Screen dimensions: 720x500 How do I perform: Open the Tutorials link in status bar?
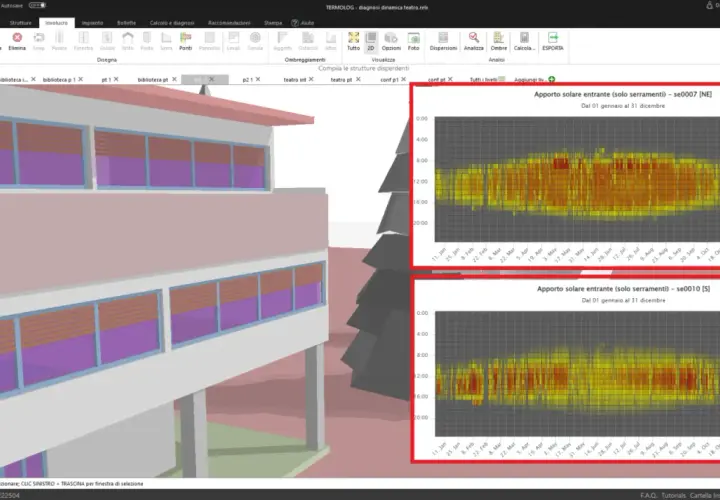(673, 495)
